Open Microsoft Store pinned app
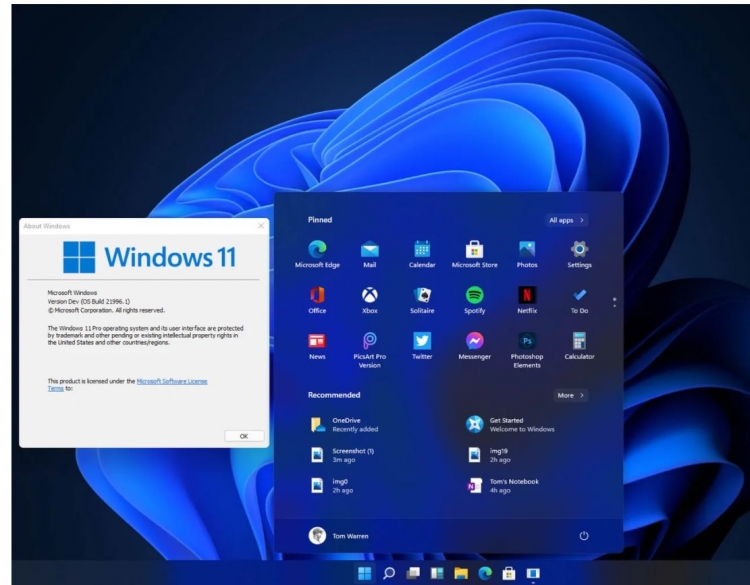 pyautogui.click(x=474, y=248)
